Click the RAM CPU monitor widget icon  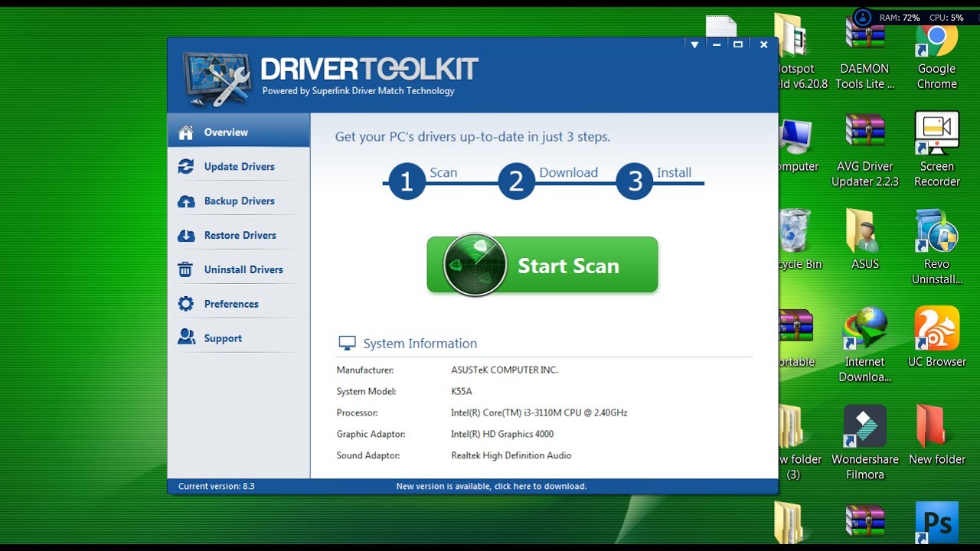(x=863, y=17)
